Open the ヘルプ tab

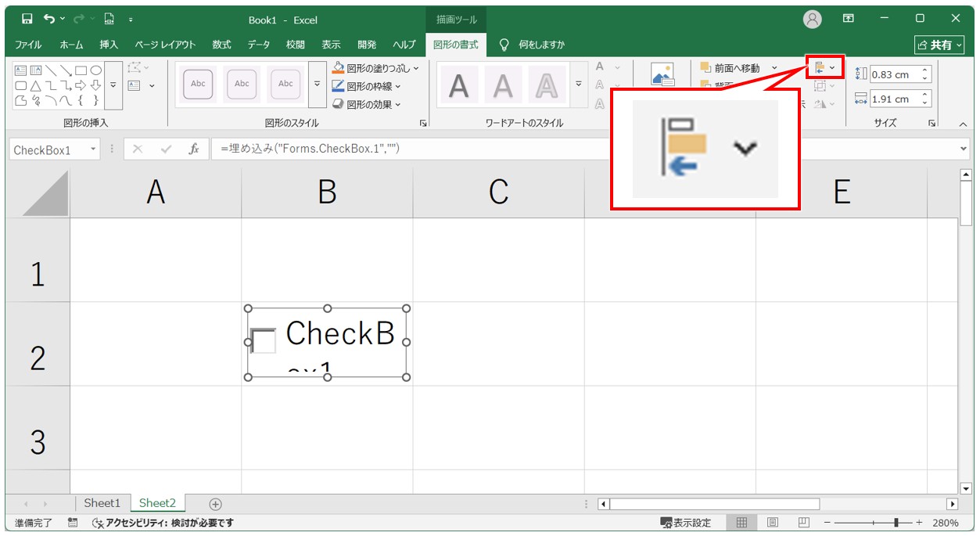[x=404, y=45]
